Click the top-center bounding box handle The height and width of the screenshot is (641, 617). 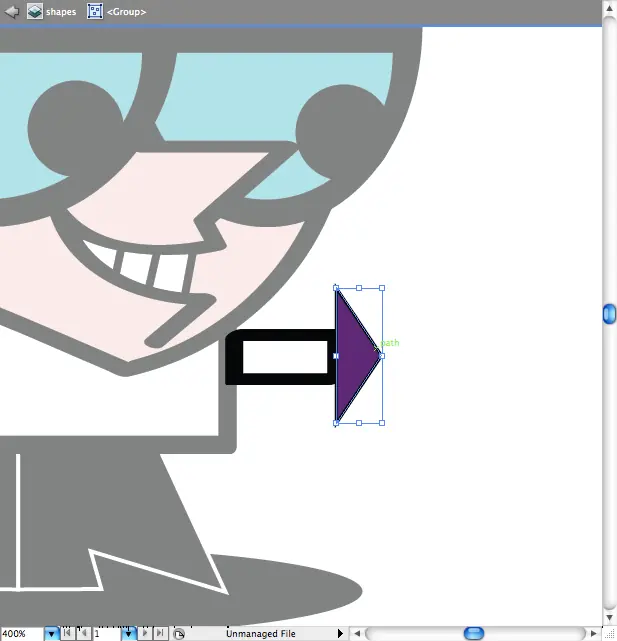pos(359,288)
